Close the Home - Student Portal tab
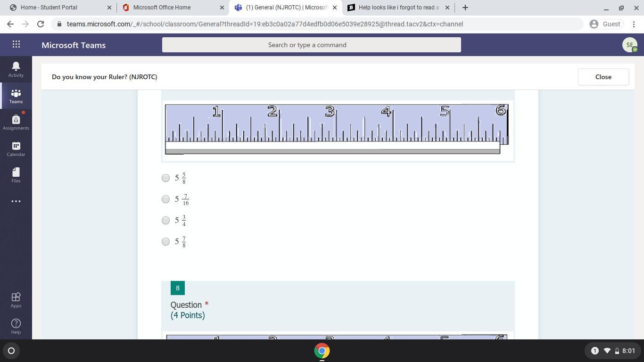The image size is (644, 362). [109, 8]
